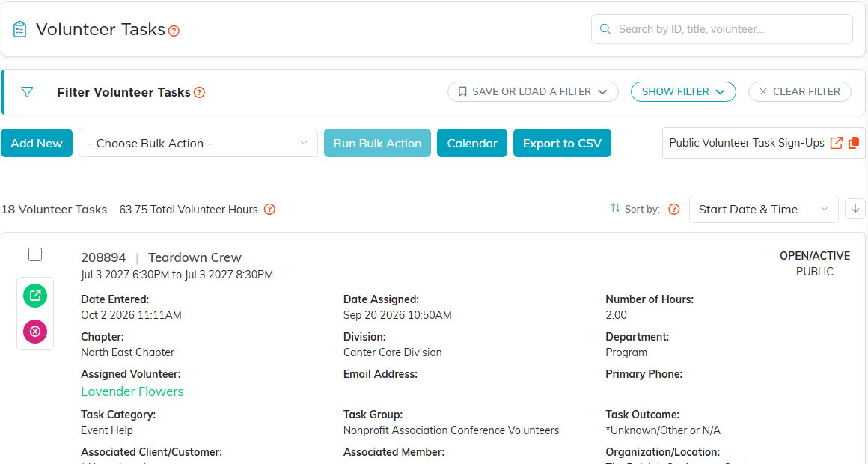
Task: Click the Sort by up-down arrows icon
Action: click(615, 208)
